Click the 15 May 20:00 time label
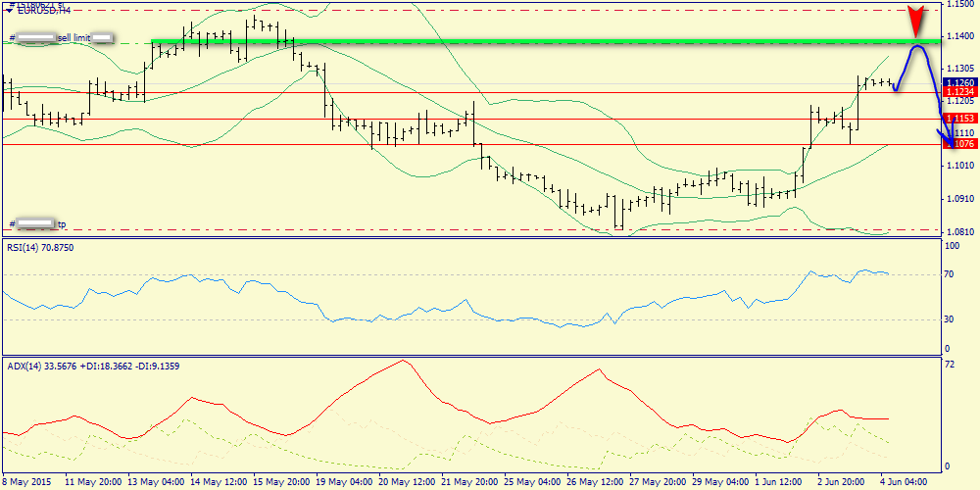 [x=282, y=483]
